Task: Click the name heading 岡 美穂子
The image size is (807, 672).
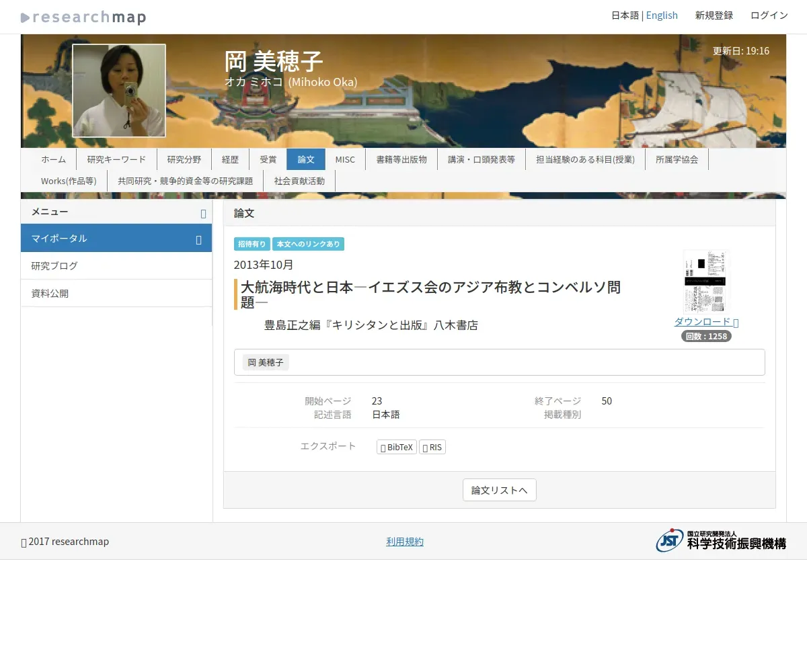Action: (x=274, y=61)
